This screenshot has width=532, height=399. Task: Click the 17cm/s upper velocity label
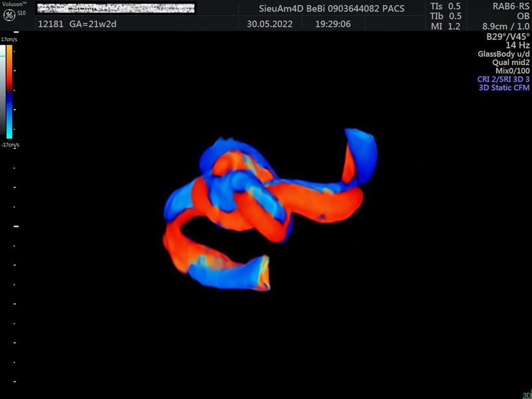(x=9, y=40)
